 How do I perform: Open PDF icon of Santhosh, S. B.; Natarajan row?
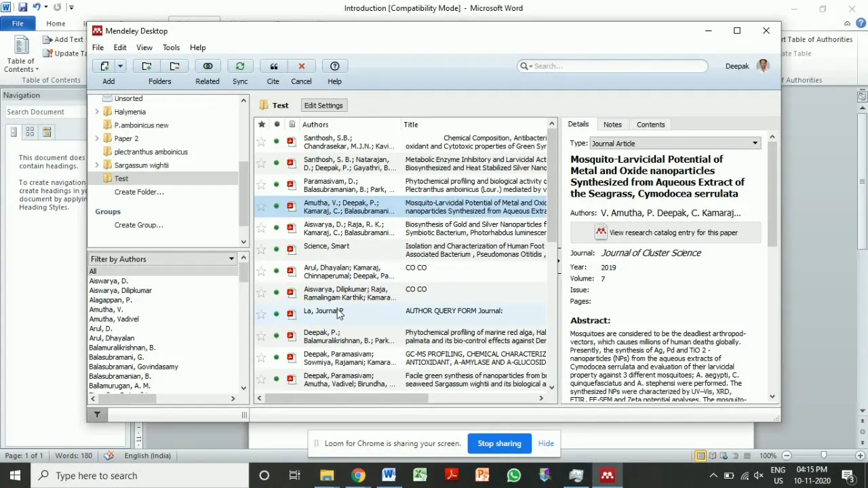tap(291, 163)
